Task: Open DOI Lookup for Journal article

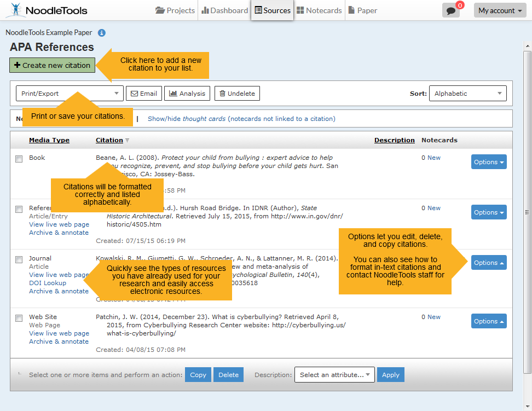Action: (x=48, y=283)
